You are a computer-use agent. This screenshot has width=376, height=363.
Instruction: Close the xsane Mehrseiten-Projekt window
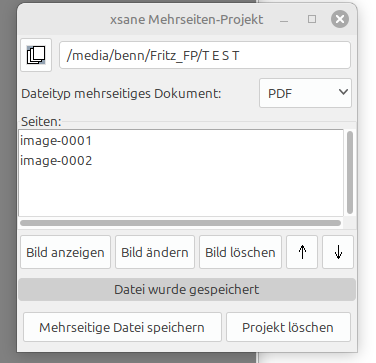coord(340,19)
